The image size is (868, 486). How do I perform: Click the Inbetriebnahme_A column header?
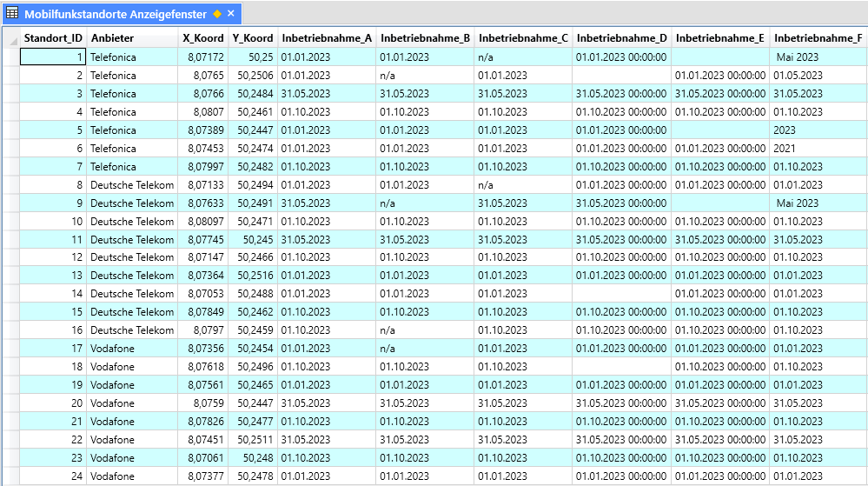point(327,38)
